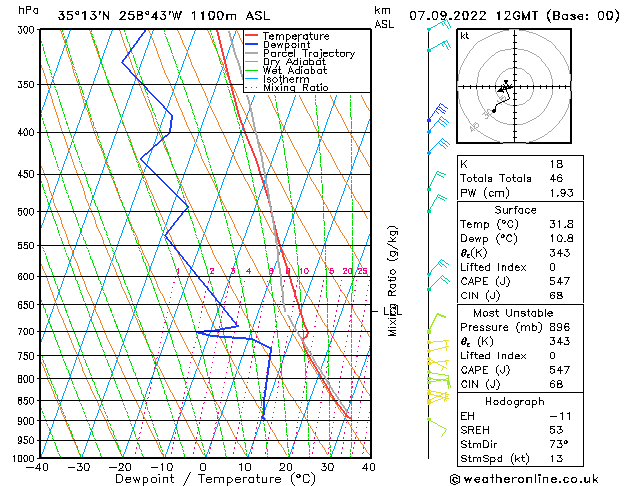Click the Surface section heading
The image size is (629, 486).
coord(515,210)
